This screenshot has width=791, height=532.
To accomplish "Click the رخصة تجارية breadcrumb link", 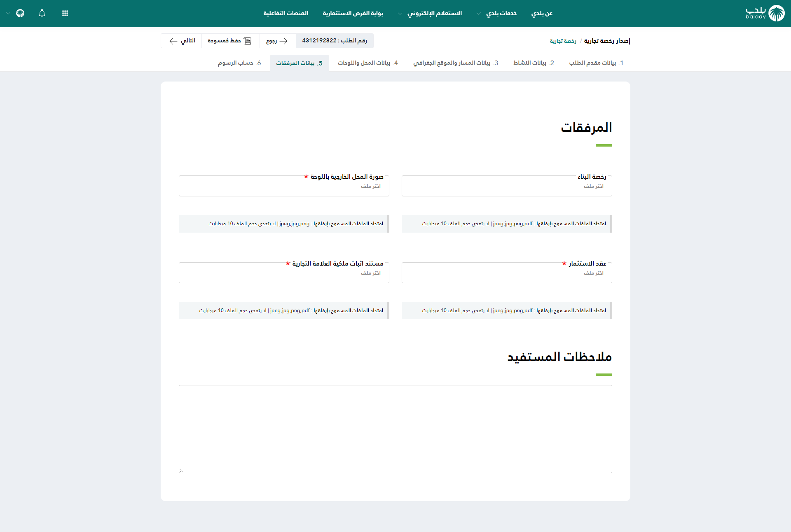I will (x=563, y=41).
